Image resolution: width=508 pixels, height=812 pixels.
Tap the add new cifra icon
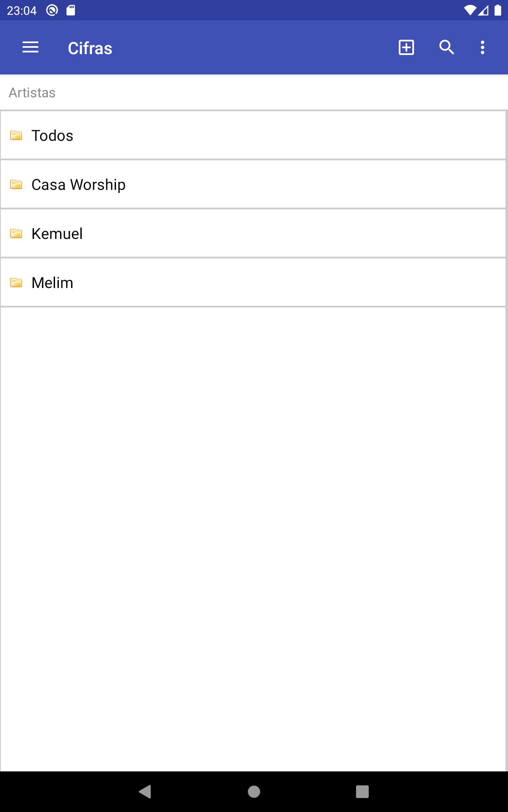406,47
